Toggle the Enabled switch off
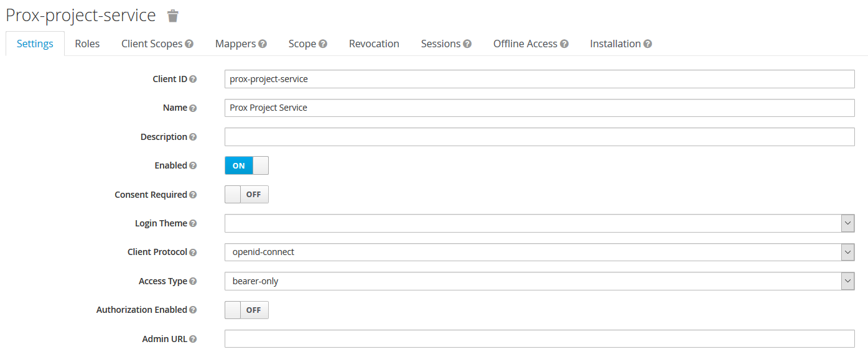The width and height of the screenshot is (868, 357). click(246, 165)
